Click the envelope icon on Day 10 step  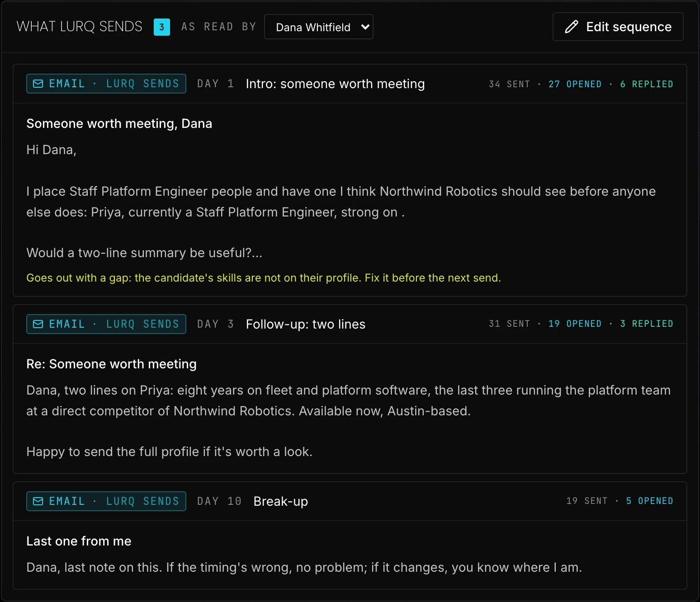point(38,501)
